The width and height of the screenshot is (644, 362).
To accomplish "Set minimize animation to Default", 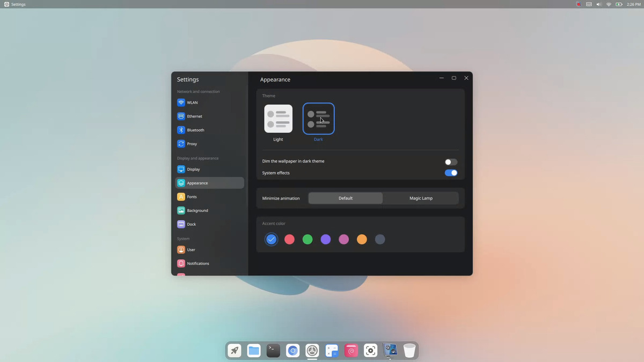I will (x=346, y=198).
